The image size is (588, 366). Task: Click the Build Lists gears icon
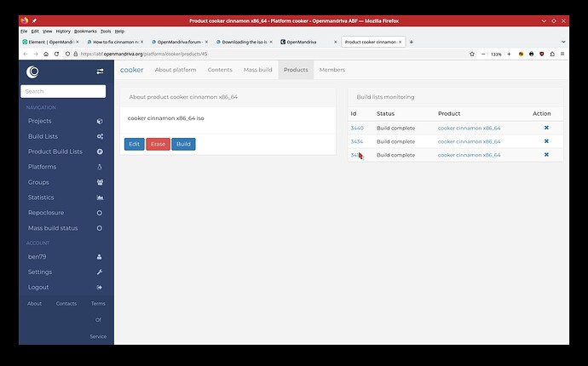pos(100,136)
